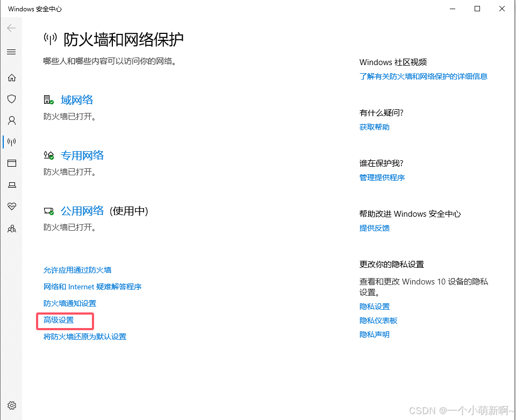Click 哪些人和哪些内容可以访问你的网络 description

tap(110, 61)
